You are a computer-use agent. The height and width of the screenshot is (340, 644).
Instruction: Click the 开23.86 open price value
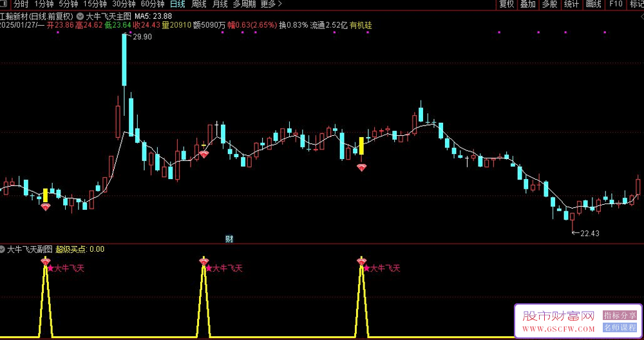pyautogui.click(x=60, y=26)
